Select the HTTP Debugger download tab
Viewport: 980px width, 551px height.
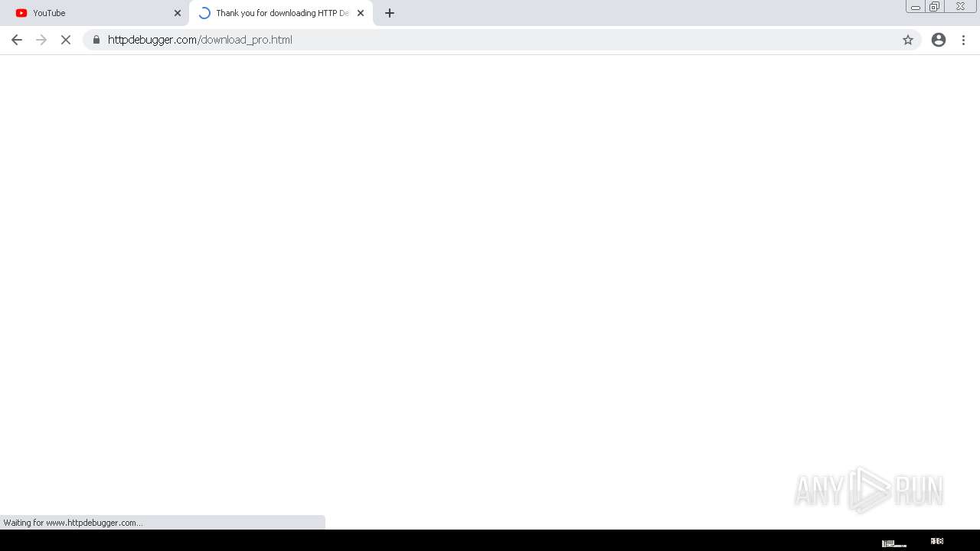pos(281,13)
